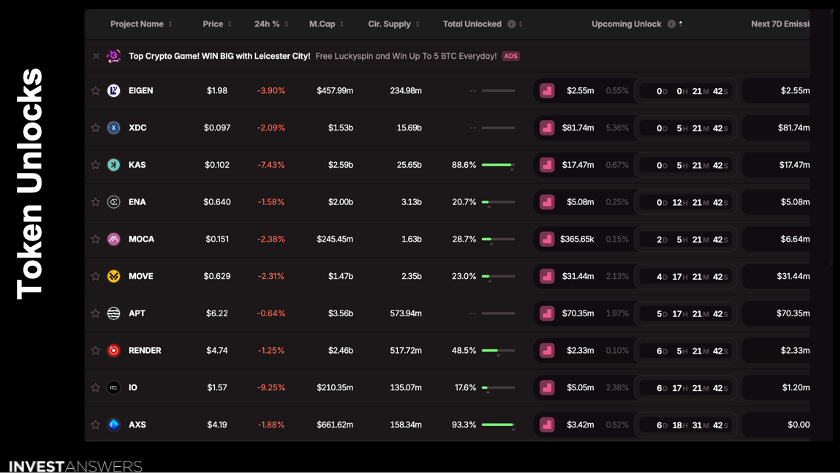Click the MOCA unlock countdown timer
Image resolution: width=840 pixels, height=473 pixels.
click(x=686, y=239)
